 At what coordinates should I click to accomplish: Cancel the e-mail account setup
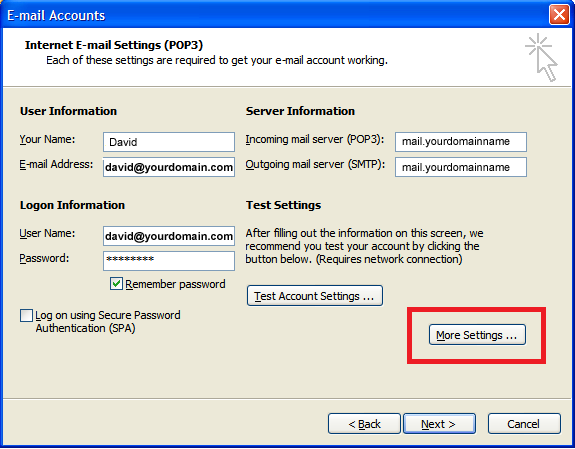(x=524, y=424)
